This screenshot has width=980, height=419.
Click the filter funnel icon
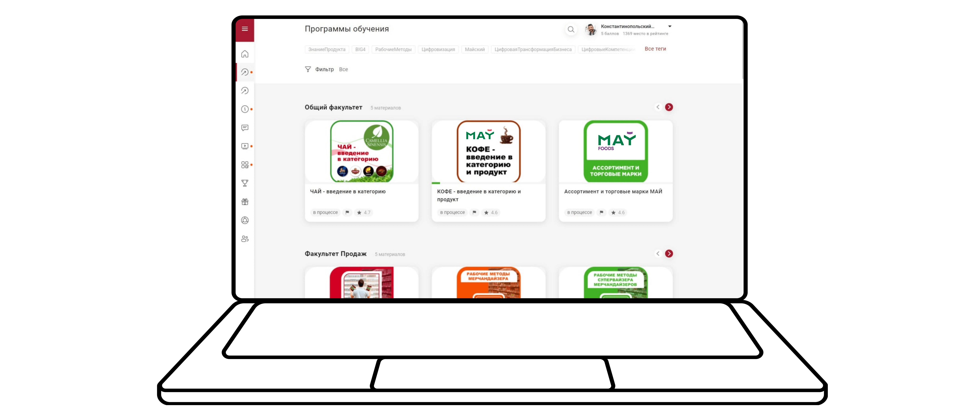(308, 69)
